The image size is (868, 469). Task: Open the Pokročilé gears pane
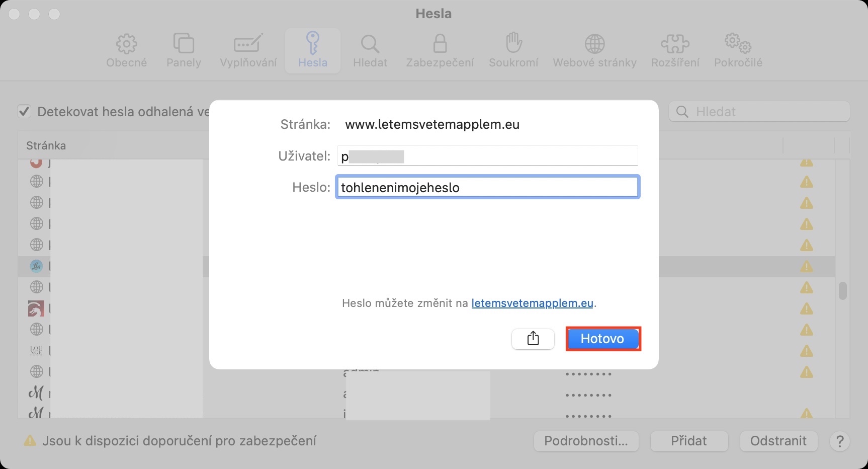click(738, 51)
